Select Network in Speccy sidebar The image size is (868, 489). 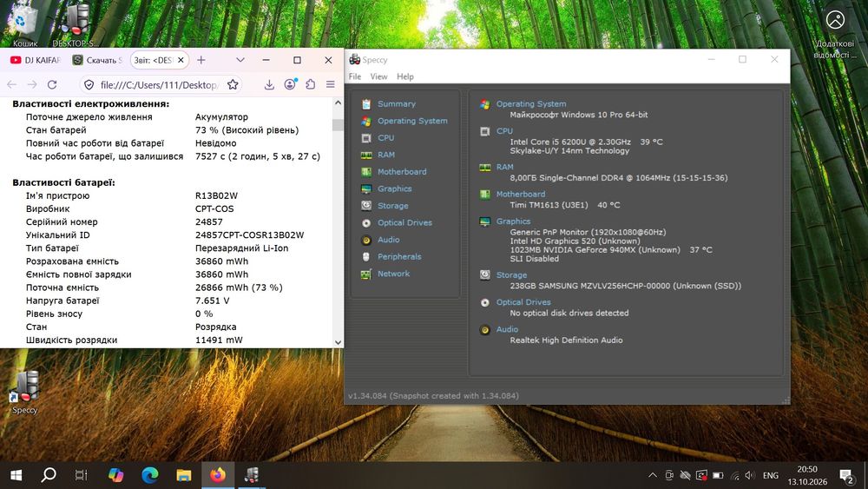click(x=393, y=274)
